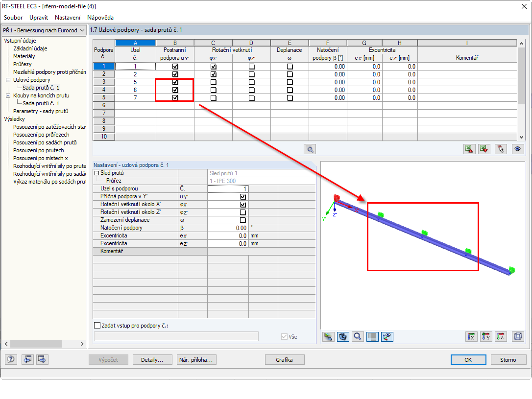Select Sada prutů č. 1 under Klouby
Screen dimensions: 532x399
(41, 103)
